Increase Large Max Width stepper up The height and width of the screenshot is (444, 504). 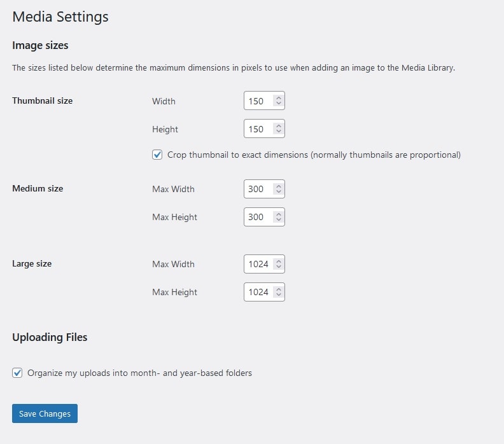point(278,261)
